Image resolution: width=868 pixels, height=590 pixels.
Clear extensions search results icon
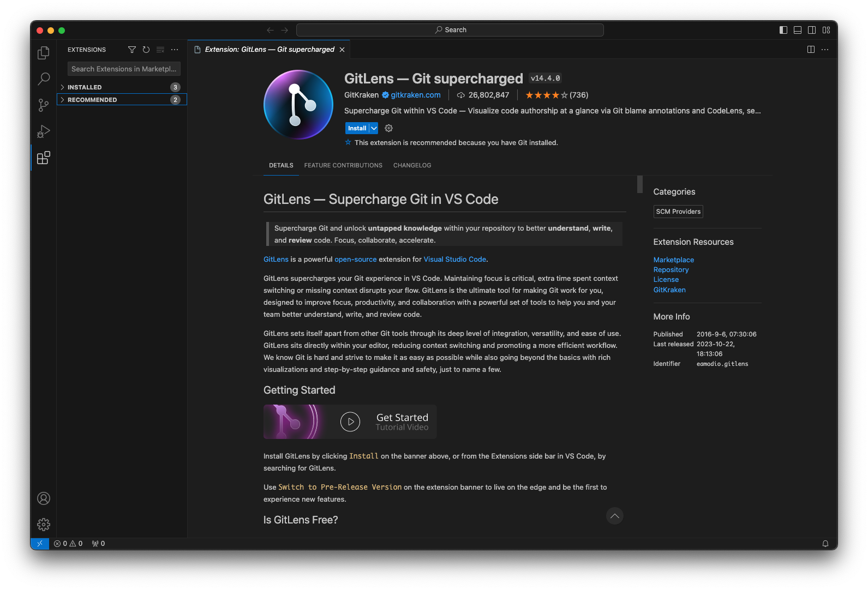160,50
